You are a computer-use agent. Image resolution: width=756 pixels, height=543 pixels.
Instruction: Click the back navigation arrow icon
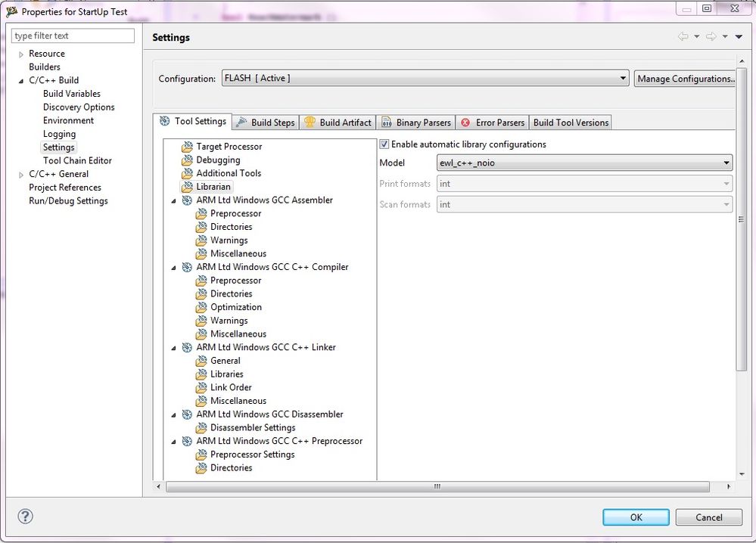(683, 36)
